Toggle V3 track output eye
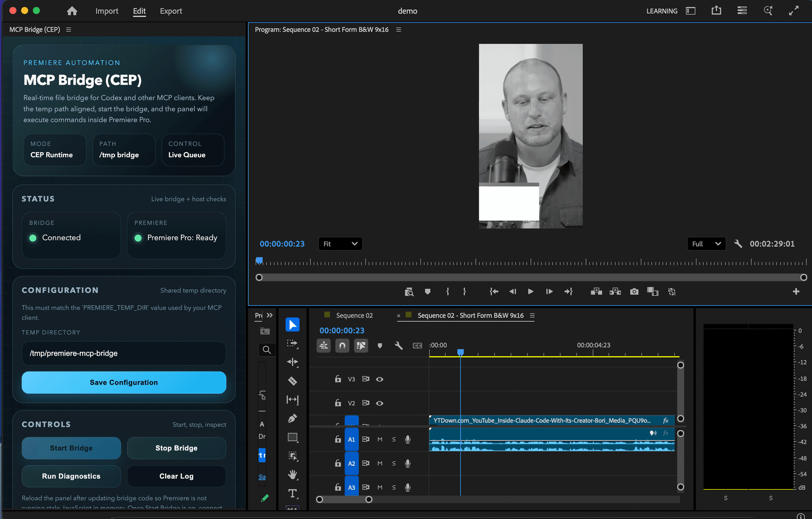 (380, 379)
